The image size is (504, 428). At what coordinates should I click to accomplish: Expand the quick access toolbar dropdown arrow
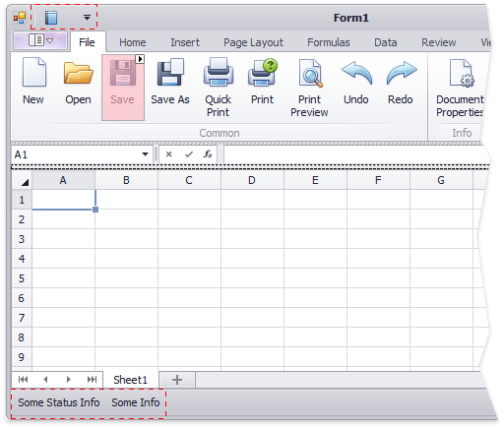(x=87, y=18)
